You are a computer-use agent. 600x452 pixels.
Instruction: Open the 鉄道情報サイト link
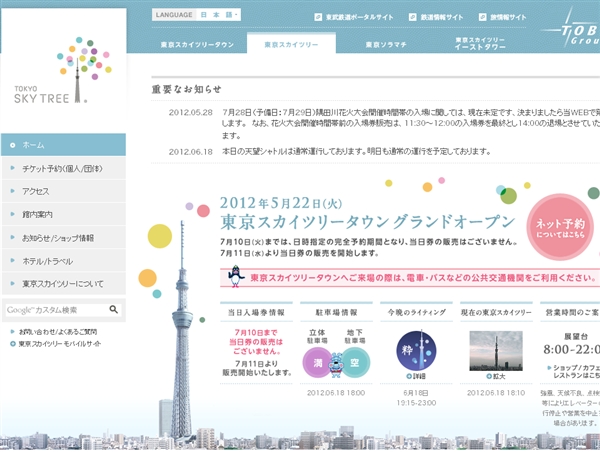(x=436, y=17)
